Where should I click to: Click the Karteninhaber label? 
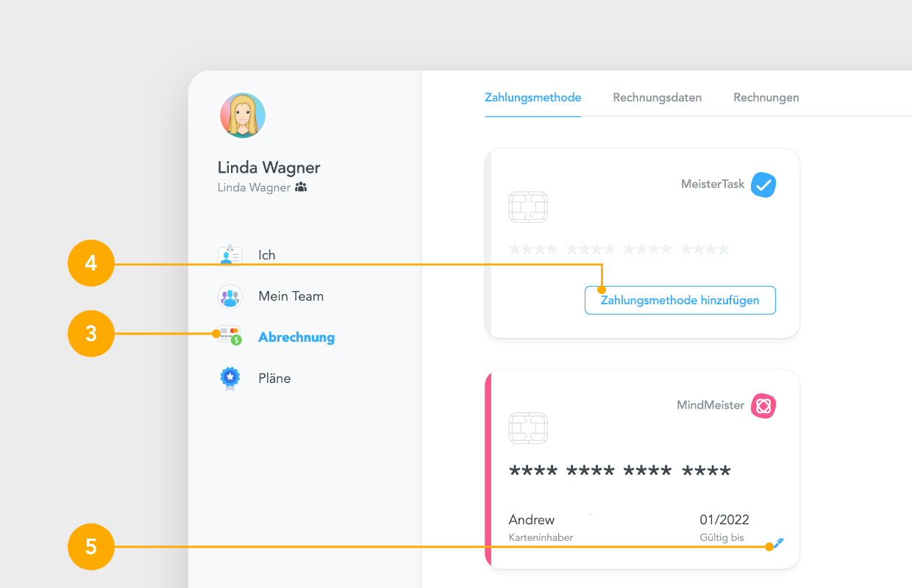(541, 537)
